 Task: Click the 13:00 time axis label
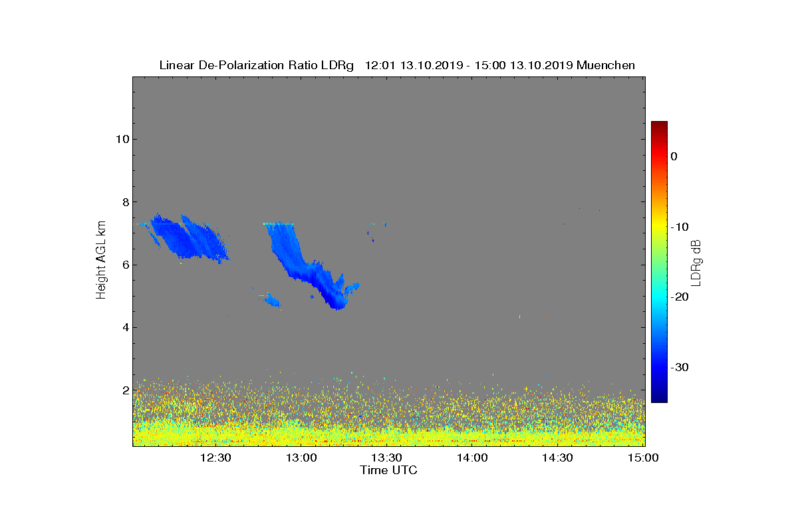(x=301, y=458)
